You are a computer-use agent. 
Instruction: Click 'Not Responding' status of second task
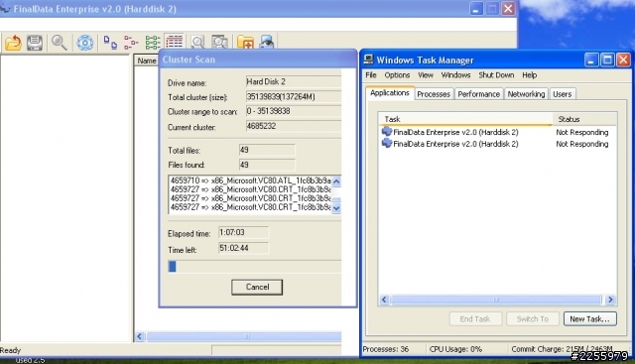[582, 144]
